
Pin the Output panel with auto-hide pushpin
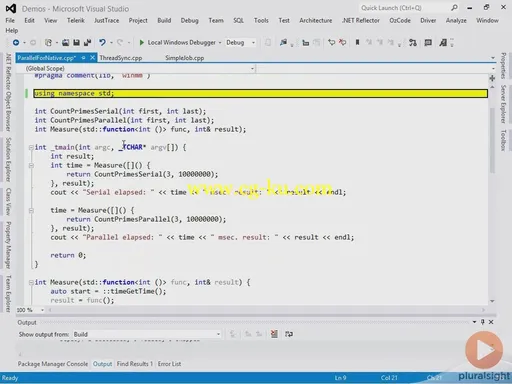[x=482, y=322]
